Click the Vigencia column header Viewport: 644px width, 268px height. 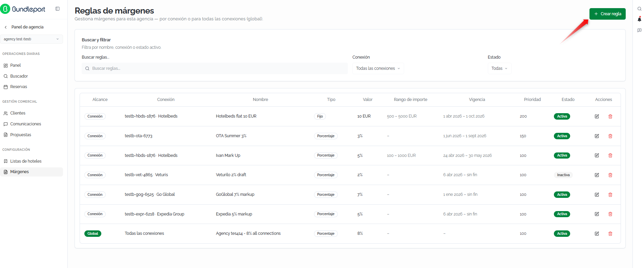coord(477,100)
